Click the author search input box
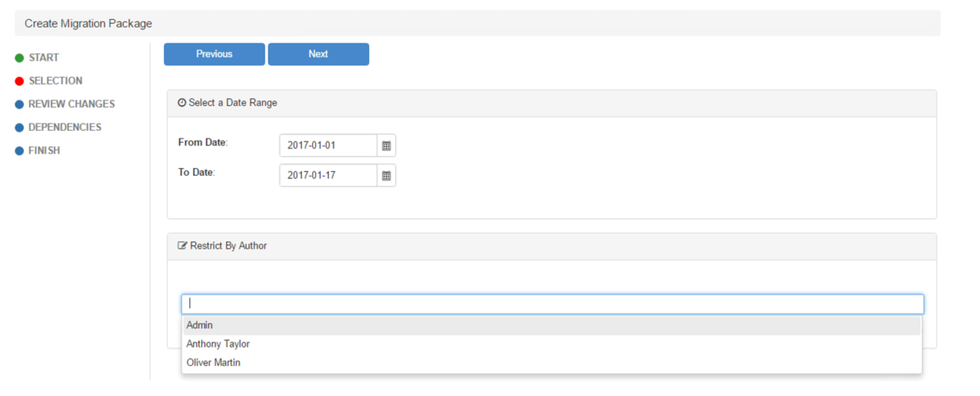The width and height of the screenshot is (980, 396). coord(552,304)
